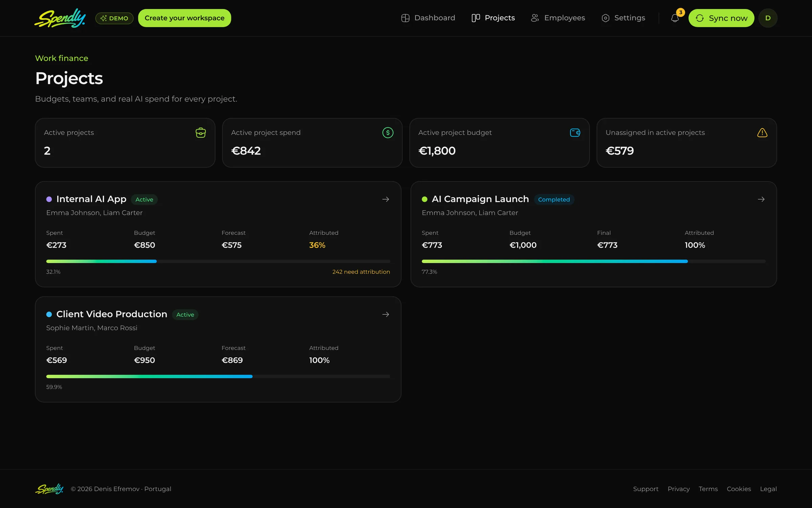Click blue dot beside Client Video Production
Image resolution: width=812 pixels, height=508 pixels.
(49, 314)
